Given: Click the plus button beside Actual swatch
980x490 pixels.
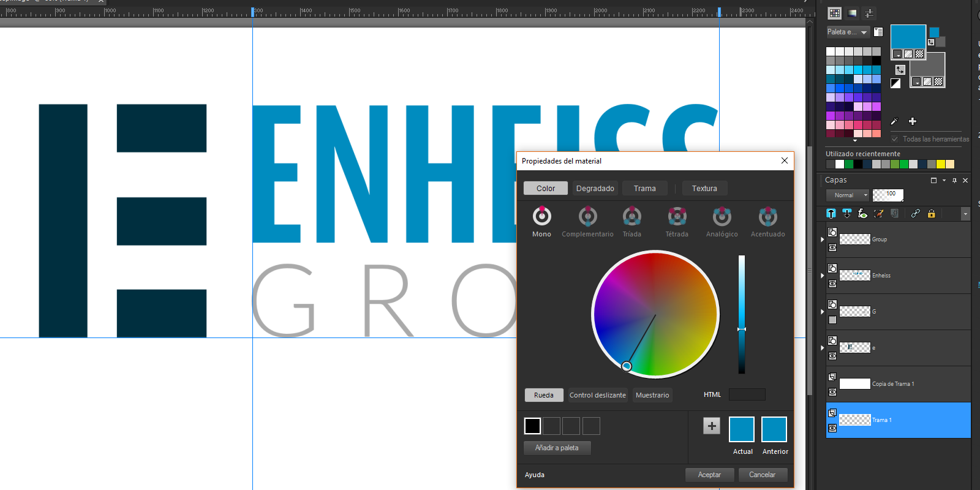Looking at the screenshot, I should tap(711, 426).
